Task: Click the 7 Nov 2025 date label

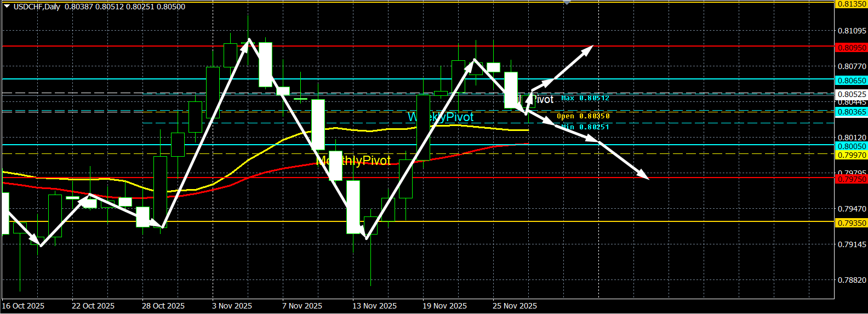Action: tap(302, 306)
